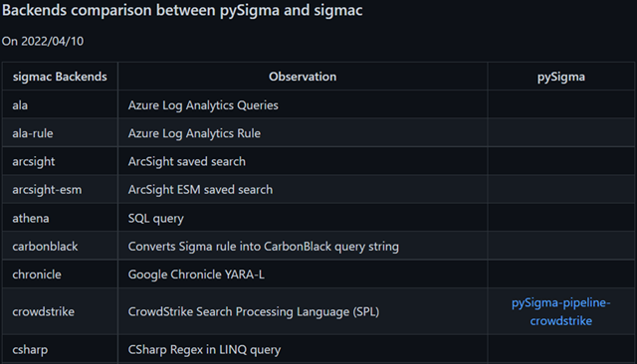Select the 'arcsight' backend cell
Screen dimensions: 637x364
(x=60, y=161)
